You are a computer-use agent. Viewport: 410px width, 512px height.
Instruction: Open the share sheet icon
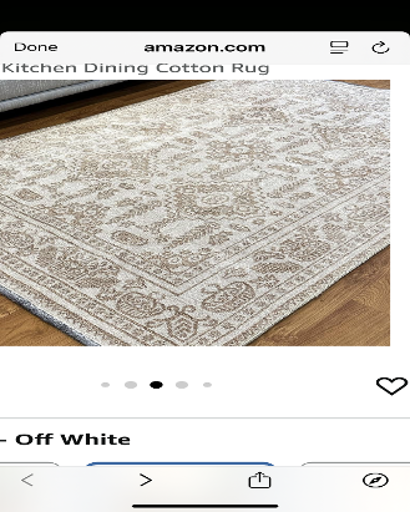click(260, 480)
